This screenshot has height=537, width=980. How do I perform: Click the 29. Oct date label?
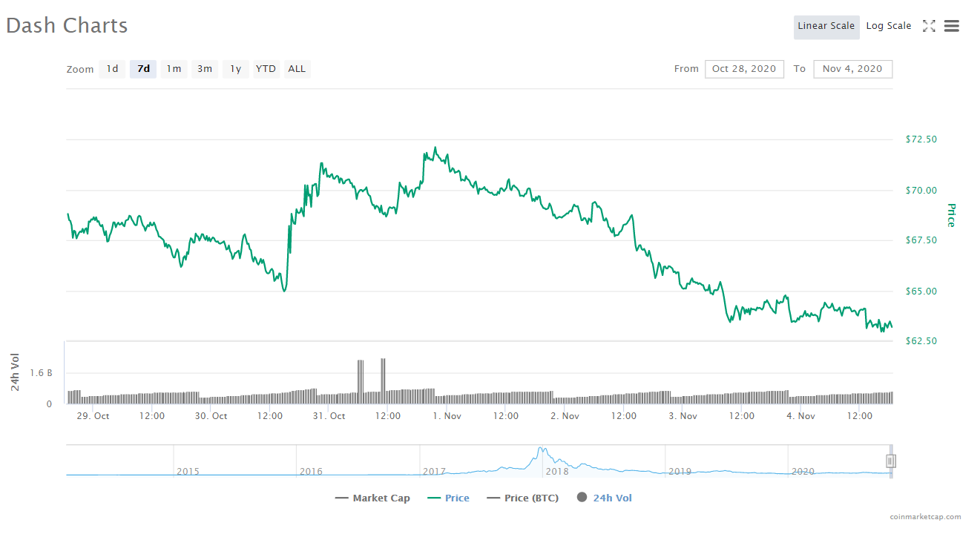93,416
